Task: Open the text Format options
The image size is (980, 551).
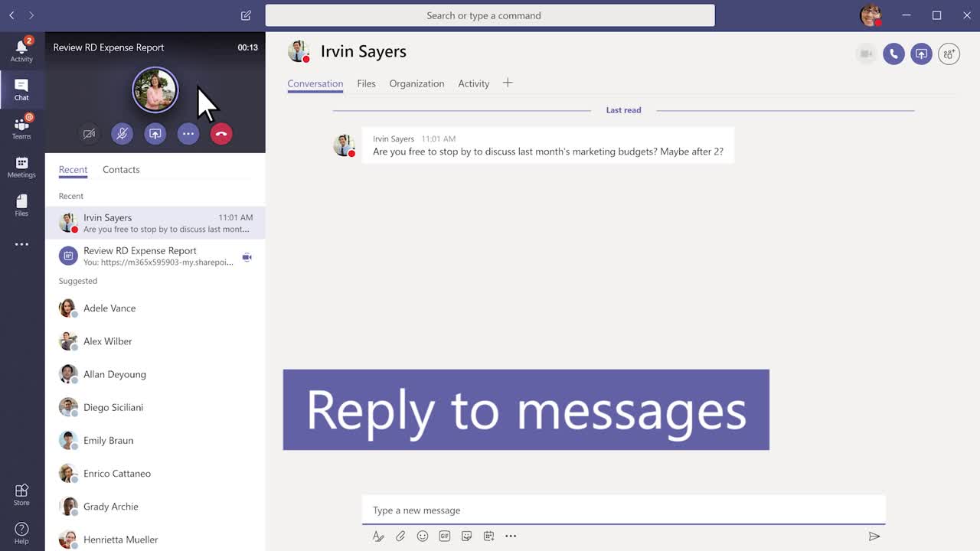Action: click(378, 536)
